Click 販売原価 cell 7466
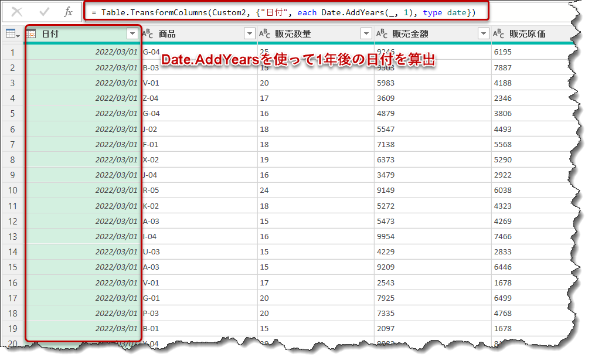595x364 pixels. pyautogui.click(x=533, y=236)
